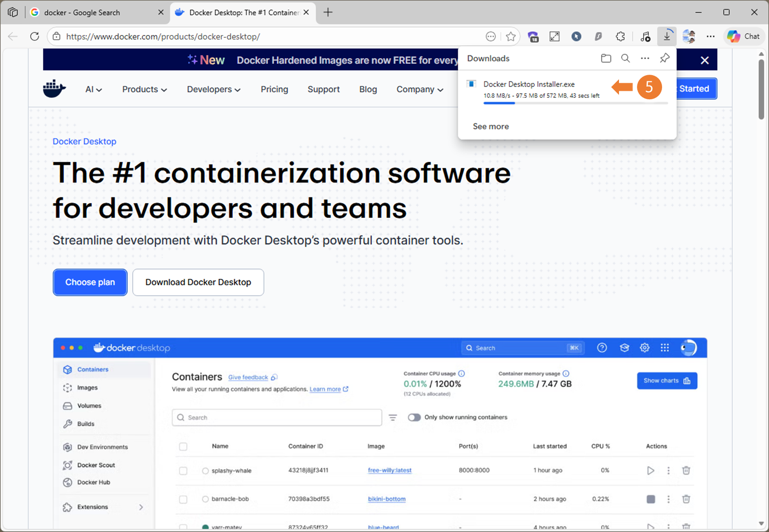769x532 pixels.
Task: Click the Search box in the Docker Desktop header
Action: (x=523, y=348)
